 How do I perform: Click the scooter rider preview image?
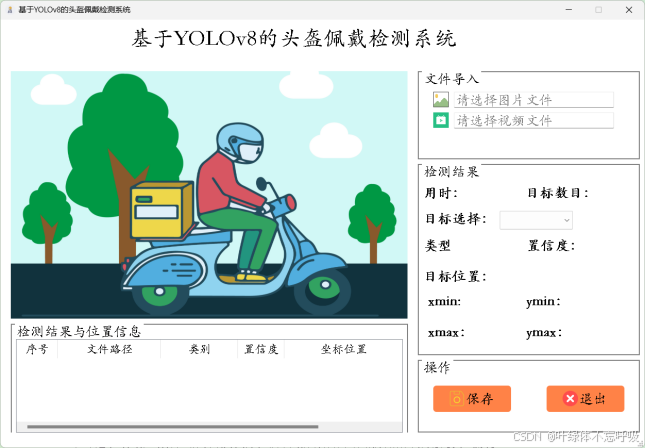(209, 195)
